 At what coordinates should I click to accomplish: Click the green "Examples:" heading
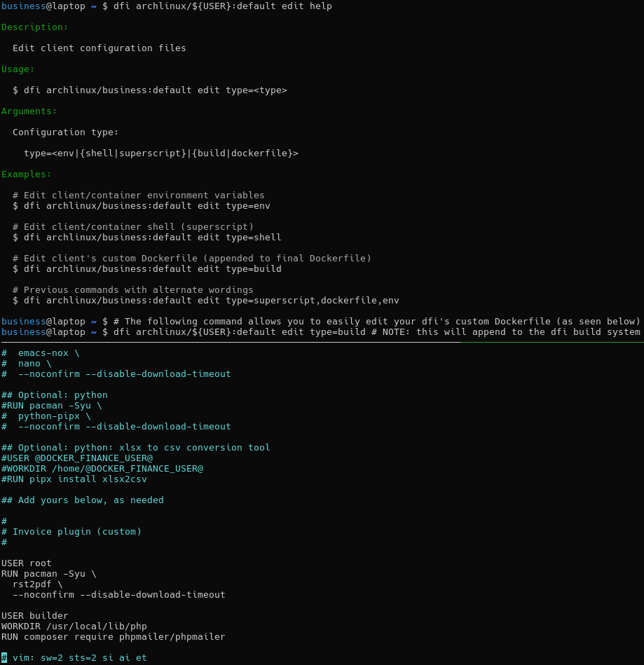(27, 174)
